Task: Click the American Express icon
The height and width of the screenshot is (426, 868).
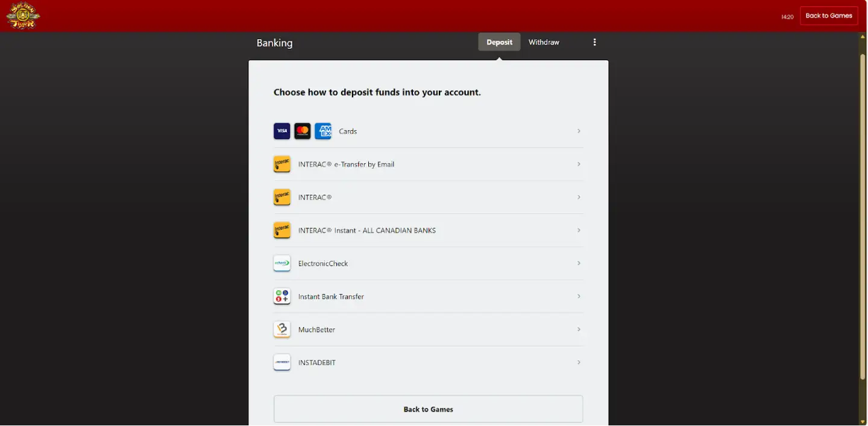Action: (x=323, y=131)
